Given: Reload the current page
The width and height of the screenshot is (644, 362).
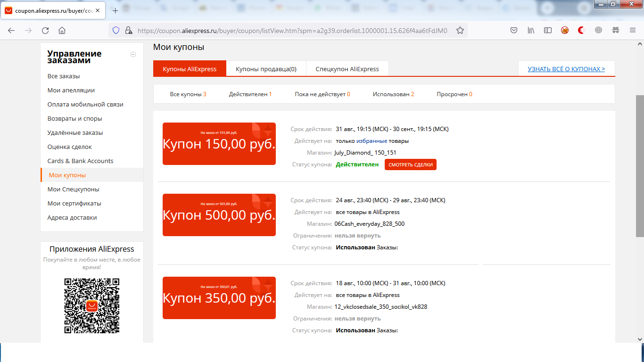Looking at the screenshot, I should 45,31.
